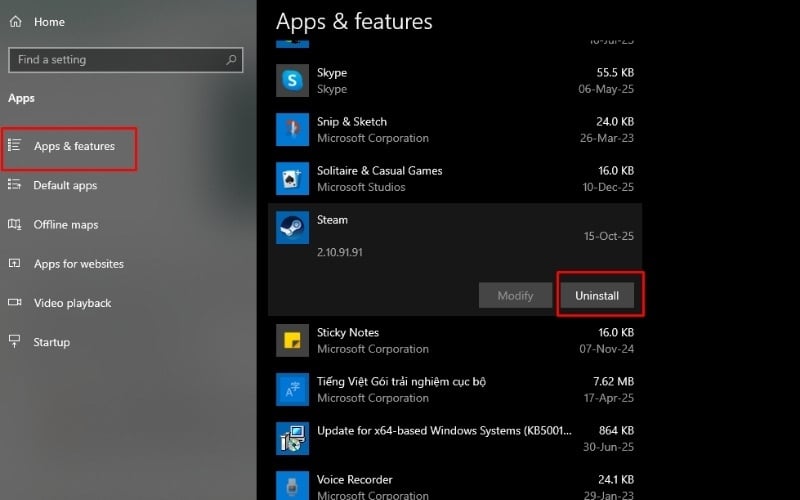
Task: Open Apps for websites page
Action: [x=79, y=264]
